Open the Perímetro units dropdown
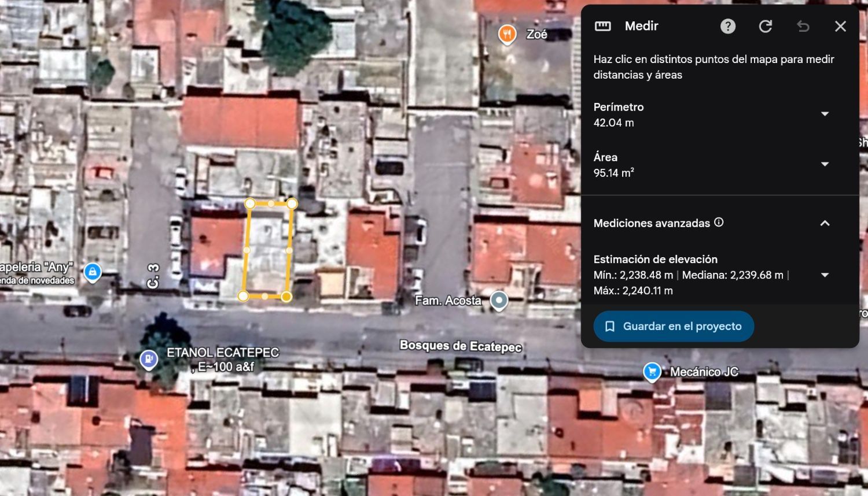868x496 pixels. click(825, 114)
